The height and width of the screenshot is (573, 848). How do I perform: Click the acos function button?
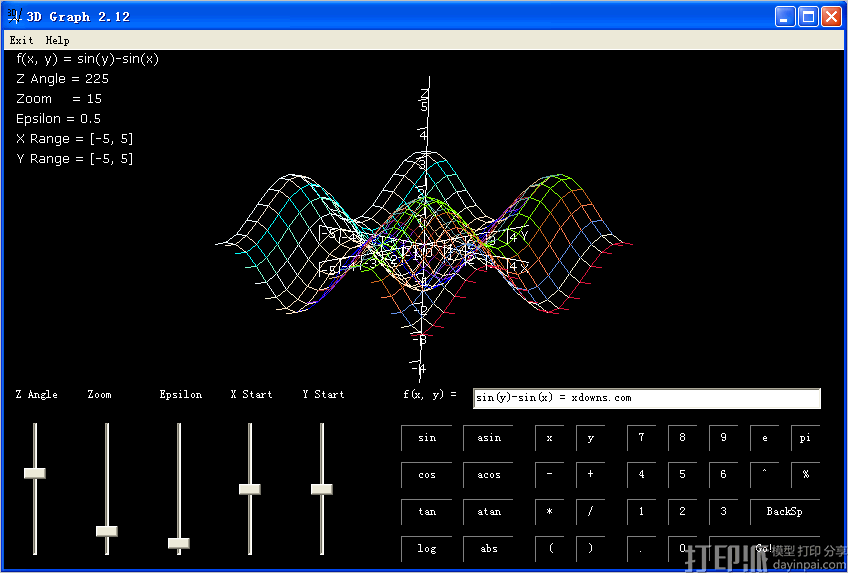(488, 475)
